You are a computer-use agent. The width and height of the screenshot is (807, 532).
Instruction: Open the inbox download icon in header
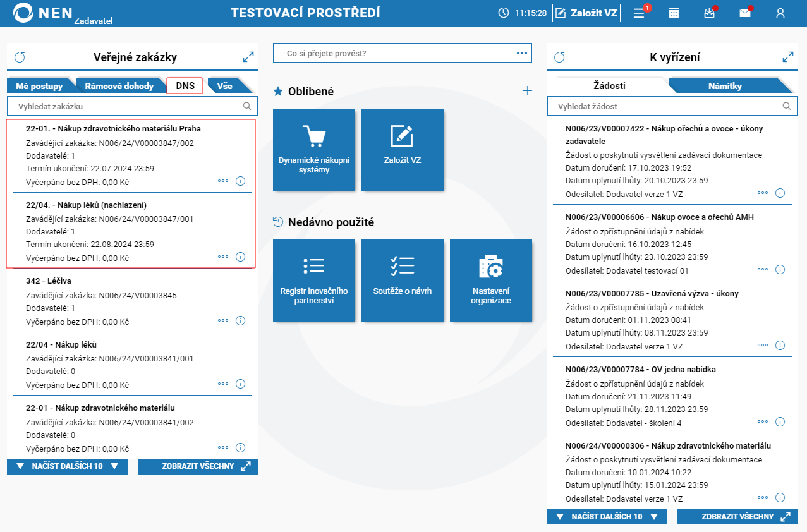[710, 13]
